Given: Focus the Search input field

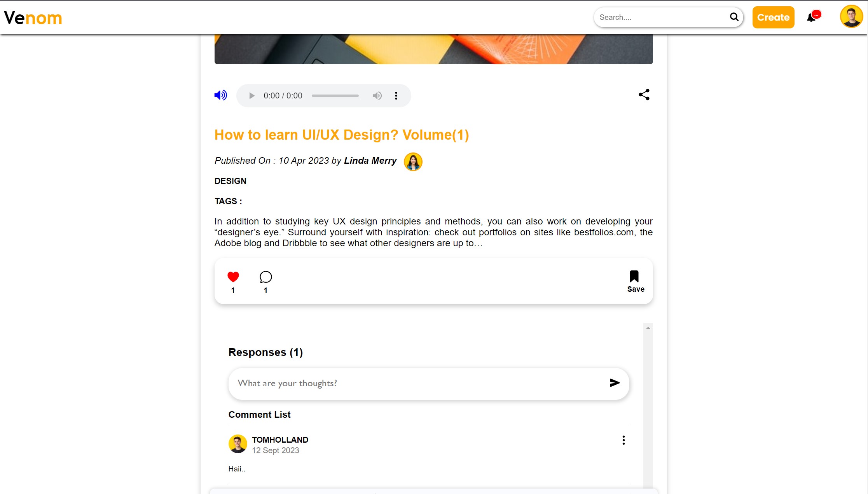Looking at the screenshot, I should (x=661, y=17).
